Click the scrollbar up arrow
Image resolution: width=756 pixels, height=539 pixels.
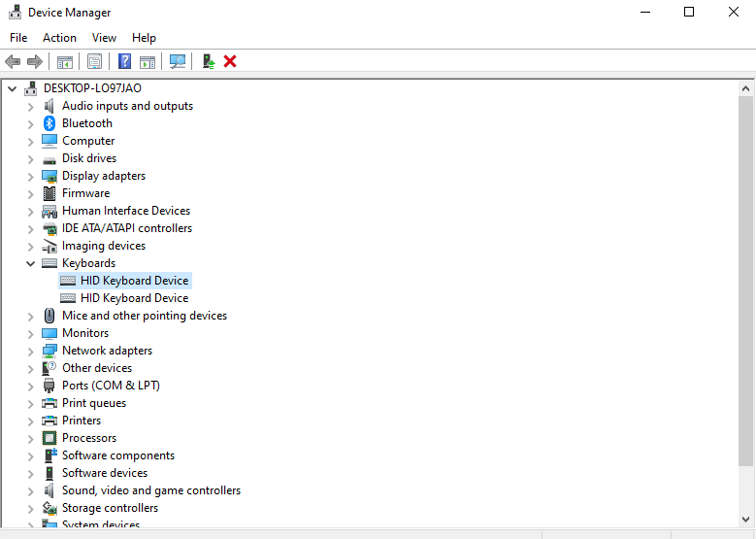pos(745,88)
